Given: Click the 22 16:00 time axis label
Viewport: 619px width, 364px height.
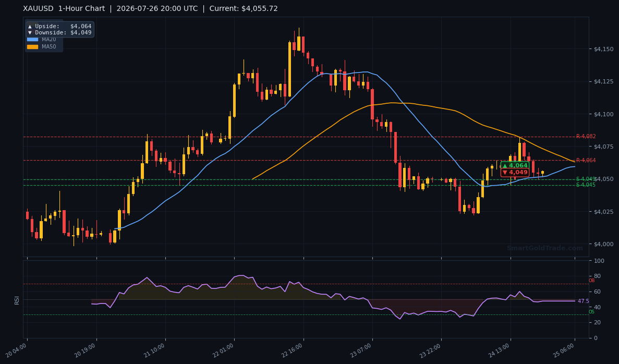Looking at the screenshot, I should click(x=293, y=350).
